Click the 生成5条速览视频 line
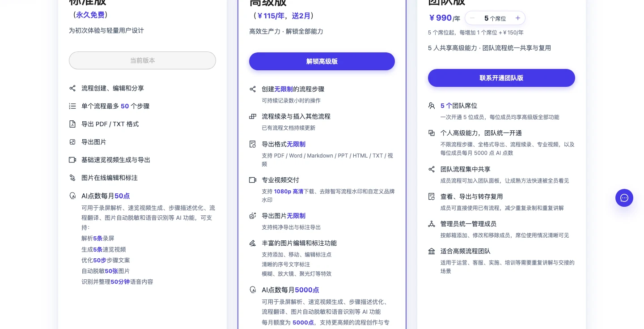Image resolution: width=644 pixels, height=329 pixels. 104,249
